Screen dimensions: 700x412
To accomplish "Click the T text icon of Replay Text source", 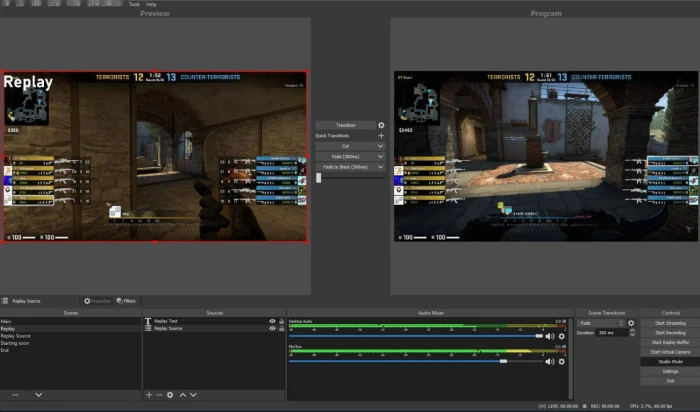I will pyautogui.click(x=148, y=321).
